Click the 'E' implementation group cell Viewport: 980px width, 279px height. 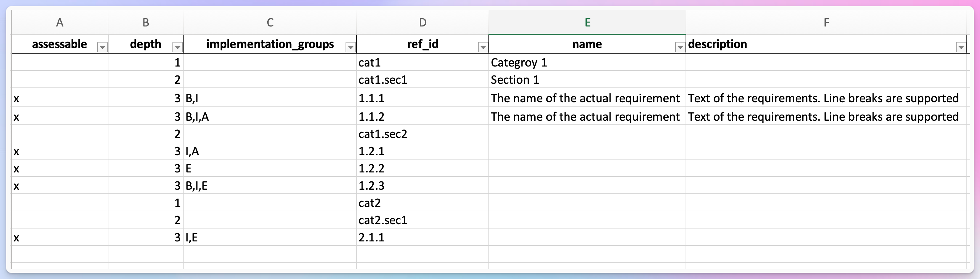click(270, 168)
